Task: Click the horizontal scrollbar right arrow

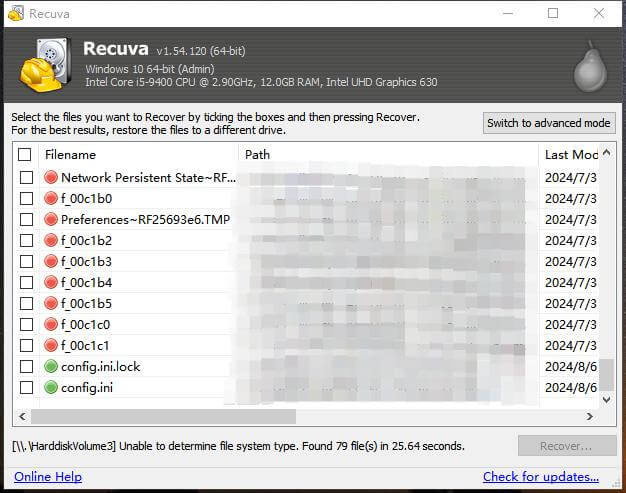Action: coord(590,417)
